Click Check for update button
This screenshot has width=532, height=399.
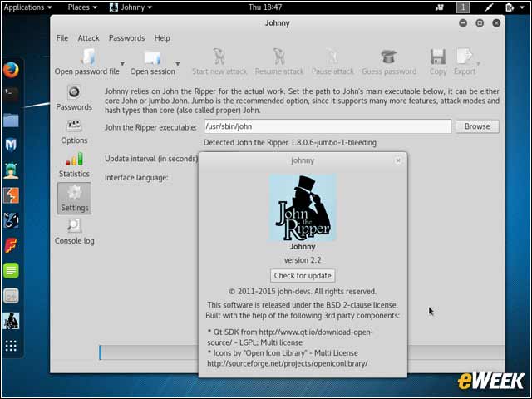tap(303, 275)
